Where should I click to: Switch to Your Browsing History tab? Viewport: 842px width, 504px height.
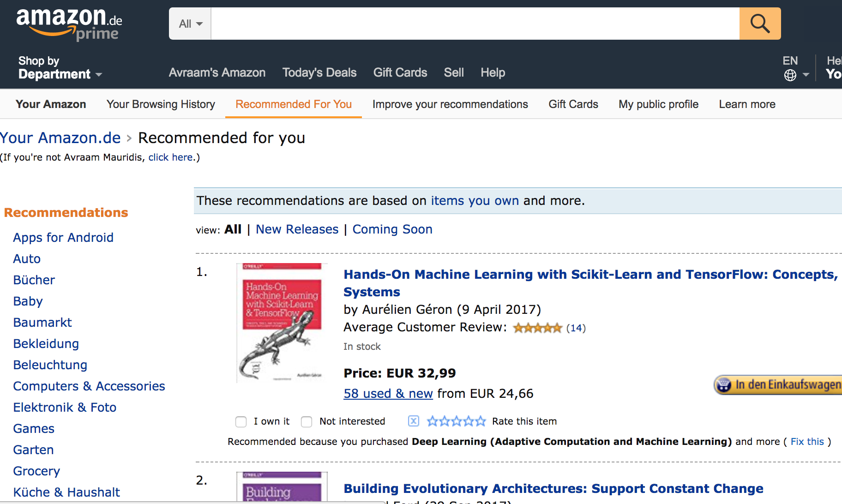coord(161,104)
